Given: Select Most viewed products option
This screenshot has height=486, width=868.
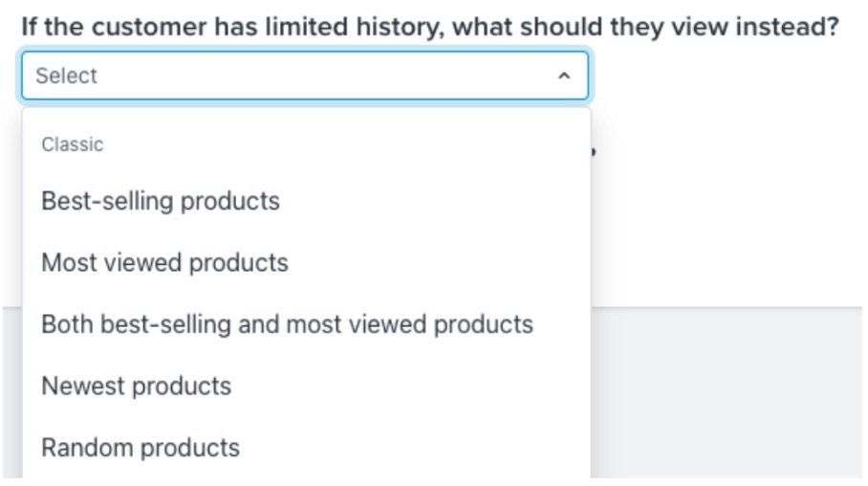Looking at the screenshot, I should click(x=164, y=262).
